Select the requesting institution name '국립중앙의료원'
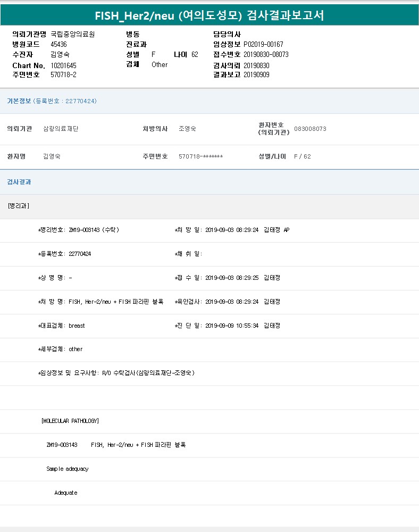The height and width of the screenshot is (532, 419). tap(72, 34)
